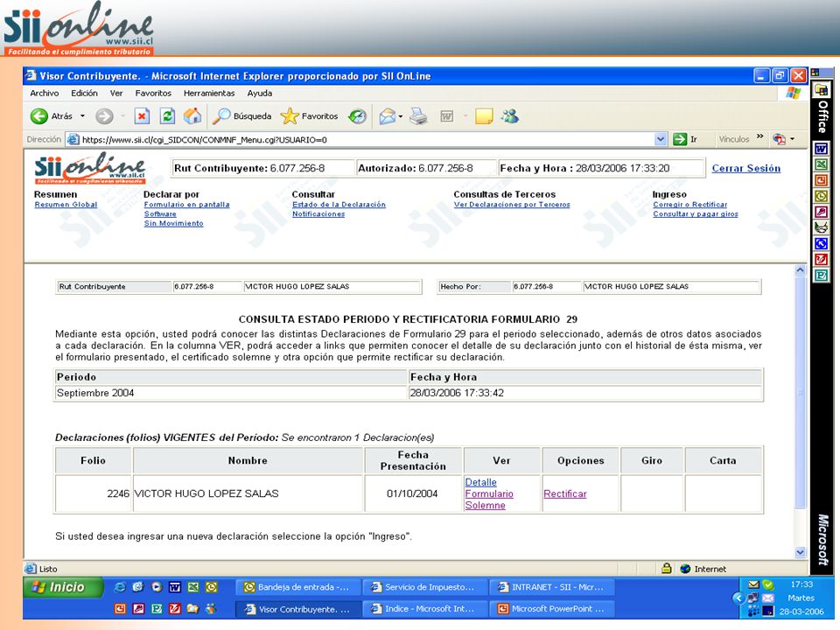Open the Atrás history dropdown arrow

point(82,115)
